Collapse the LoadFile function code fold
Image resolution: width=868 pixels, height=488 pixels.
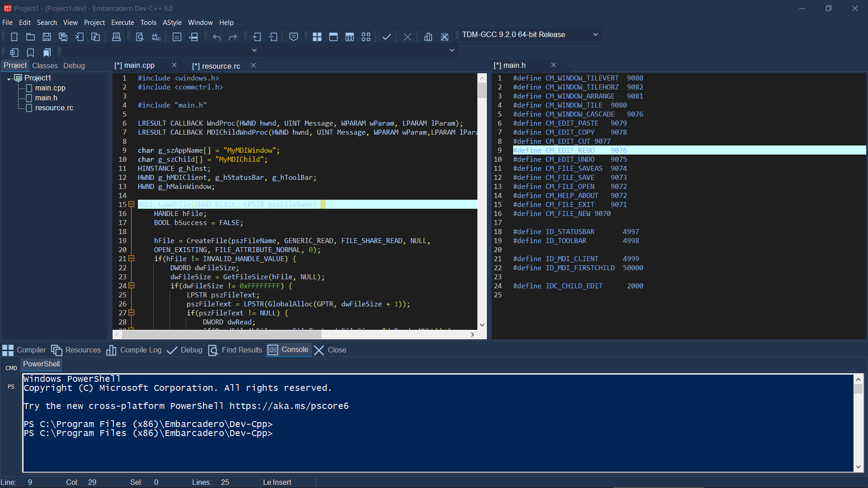click(x=132, y=204)
